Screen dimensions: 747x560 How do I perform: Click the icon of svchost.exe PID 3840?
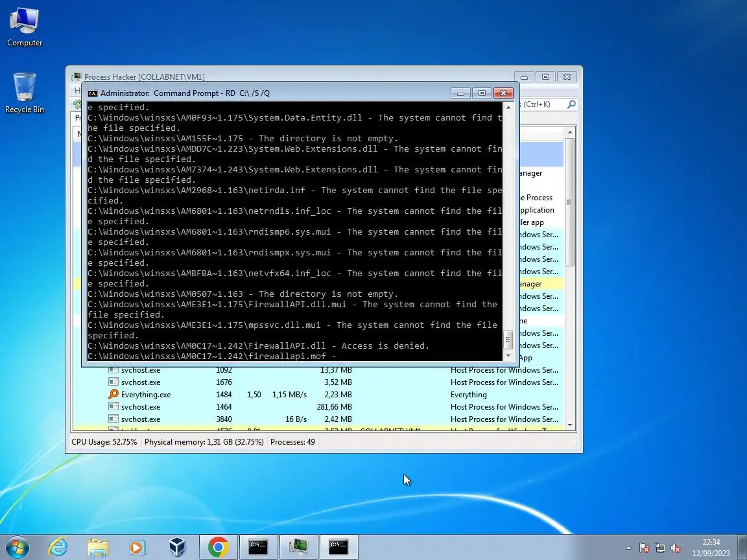113,419
